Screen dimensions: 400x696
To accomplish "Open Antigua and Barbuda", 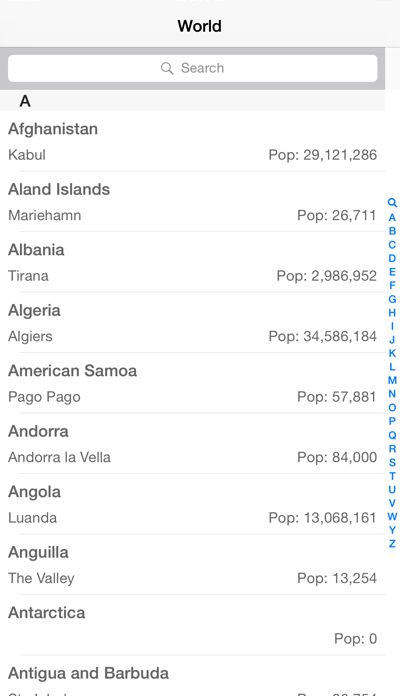I will click(x=193, y=676).
